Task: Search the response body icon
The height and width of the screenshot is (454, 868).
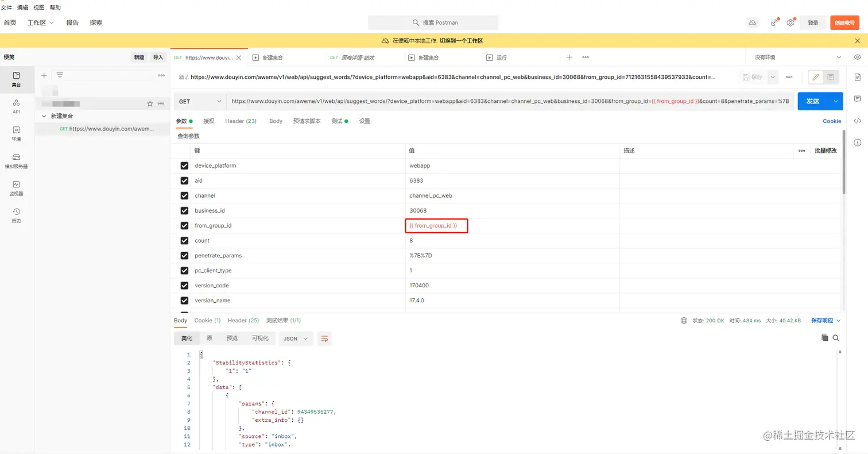Action: coord(836,338)
